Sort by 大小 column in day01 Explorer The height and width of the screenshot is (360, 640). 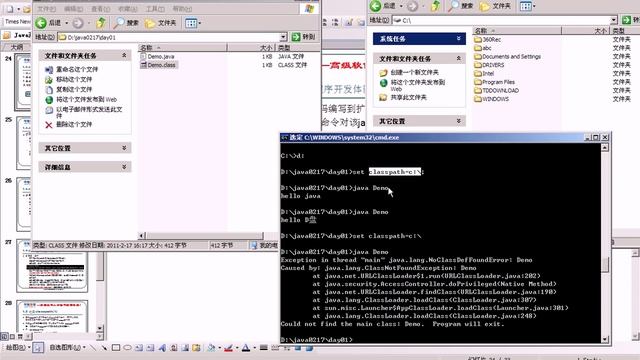tap(251, 47)
